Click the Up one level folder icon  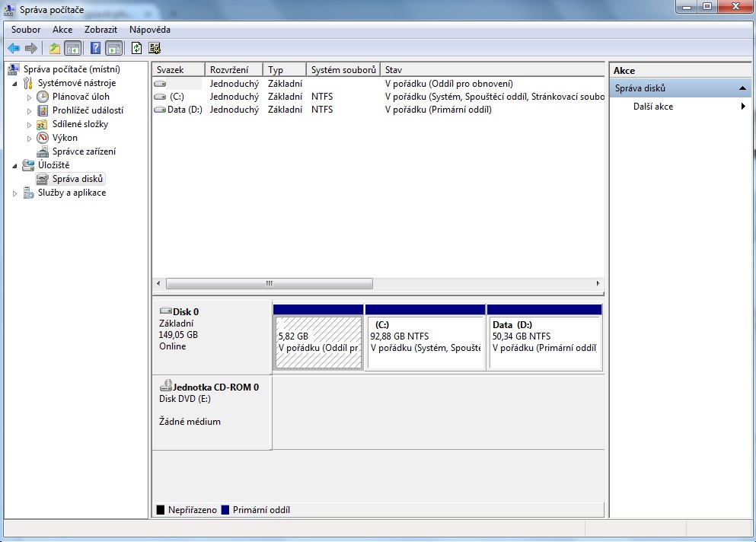pyautogui.click(x=54, y=48)
